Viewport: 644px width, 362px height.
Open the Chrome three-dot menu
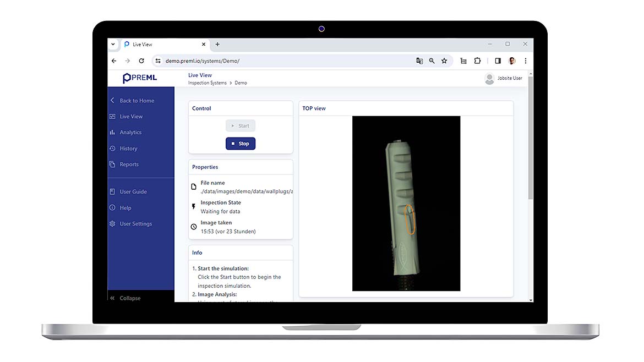[x=525, y=61]
